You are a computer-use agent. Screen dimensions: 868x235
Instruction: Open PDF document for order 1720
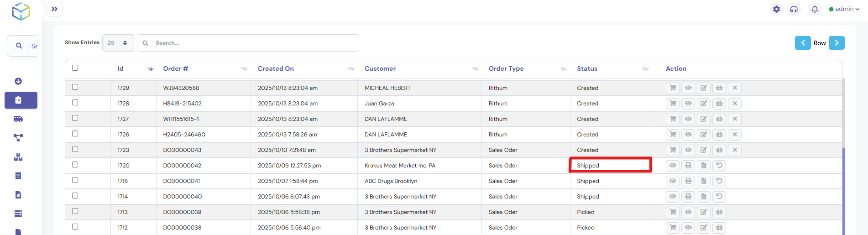point(704,166)
